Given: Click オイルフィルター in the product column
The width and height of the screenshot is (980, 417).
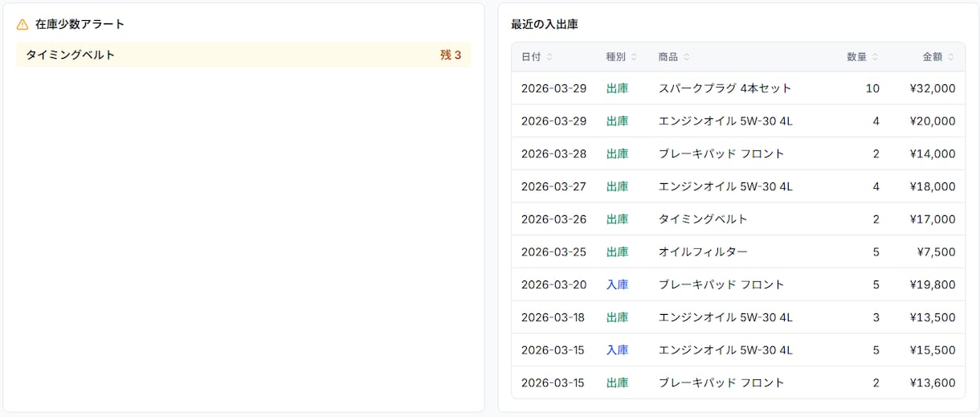Looking at the screenshot, I should pos(703,252).
